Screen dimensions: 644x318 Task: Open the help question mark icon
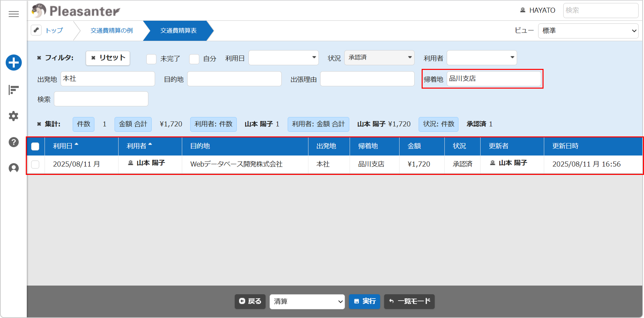click(14, 142)
